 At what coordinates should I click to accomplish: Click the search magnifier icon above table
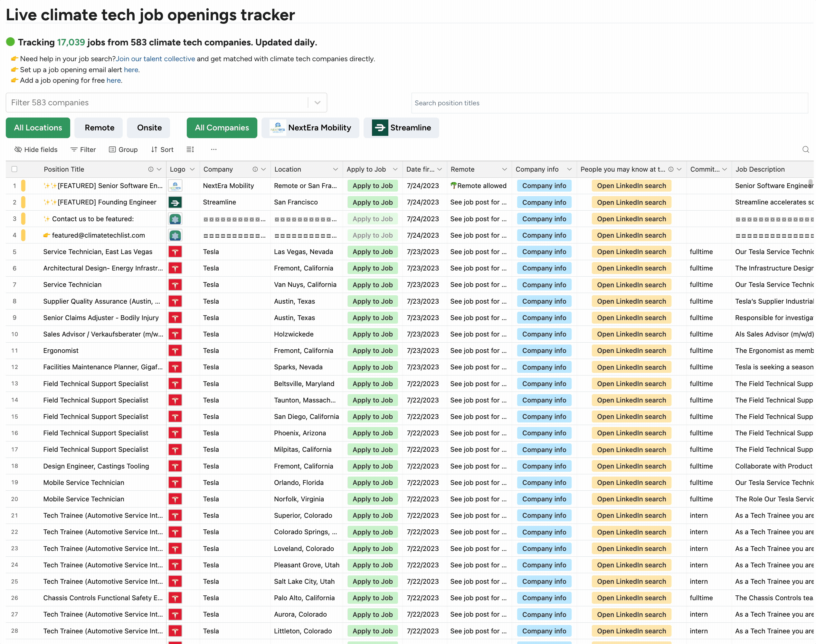(805, 150)
